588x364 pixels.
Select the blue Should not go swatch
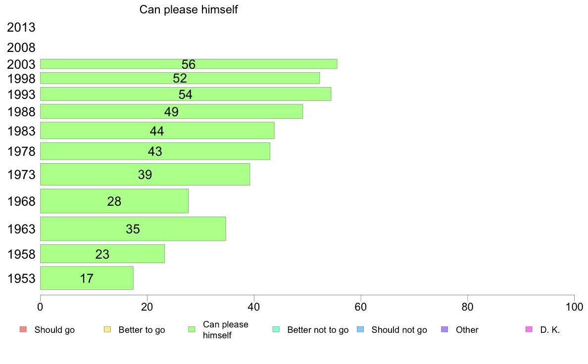[360, 329]
